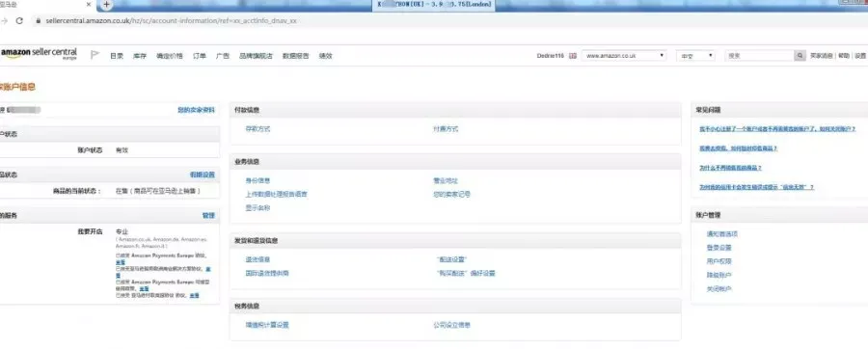Open the FAQ about accidentally registered account

click(777, 129)
